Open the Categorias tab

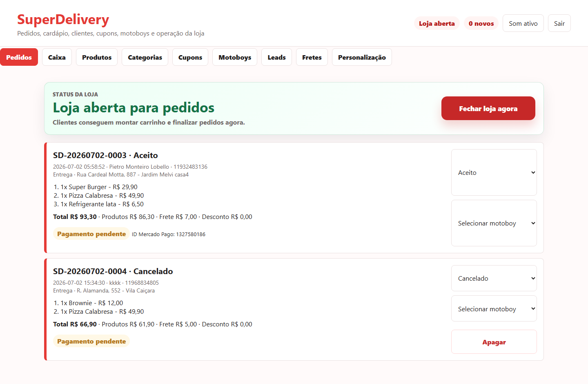coord(145,57)
